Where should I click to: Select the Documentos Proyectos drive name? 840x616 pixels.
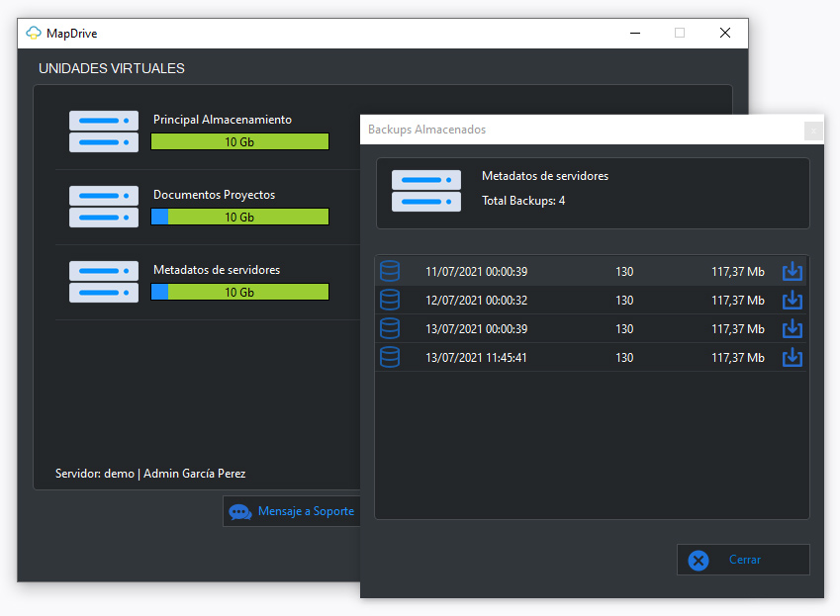[214, 195]
